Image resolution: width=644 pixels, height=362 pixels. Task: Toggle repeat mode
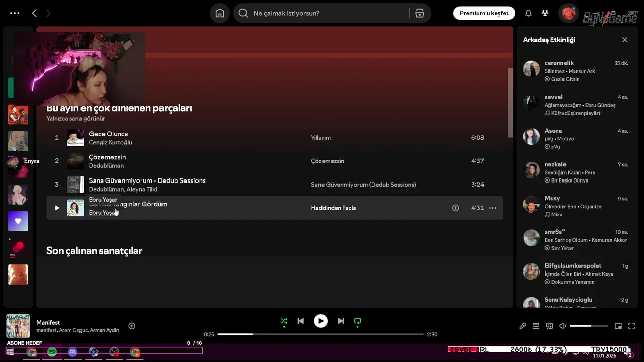[357, 321]
